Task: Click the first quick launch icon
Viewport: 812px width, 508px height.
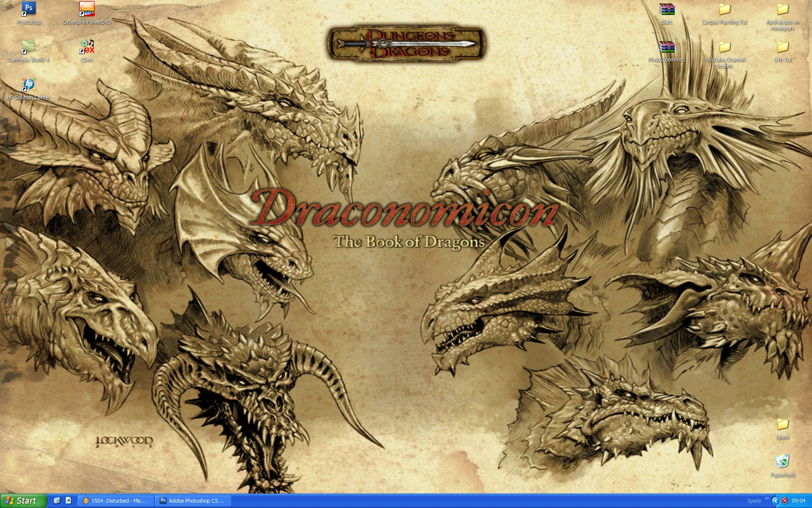Action: click(x=57, y=501)
